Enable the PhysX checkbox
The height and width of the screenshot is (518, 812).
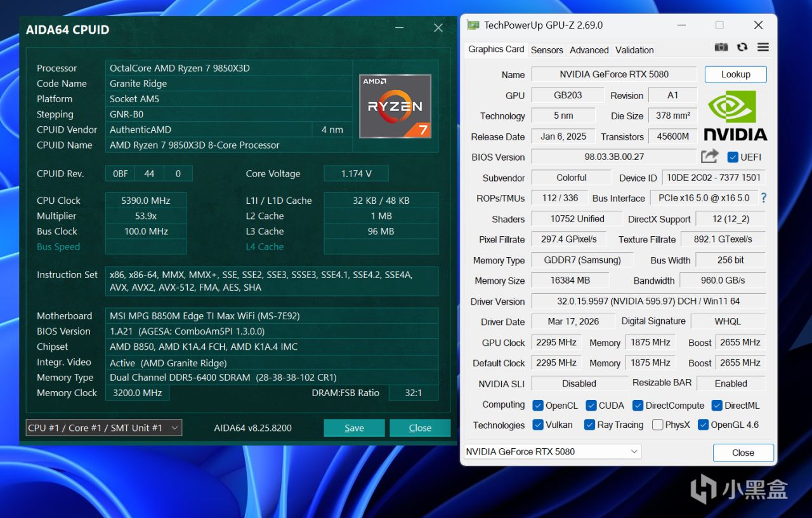click(657, 425)
